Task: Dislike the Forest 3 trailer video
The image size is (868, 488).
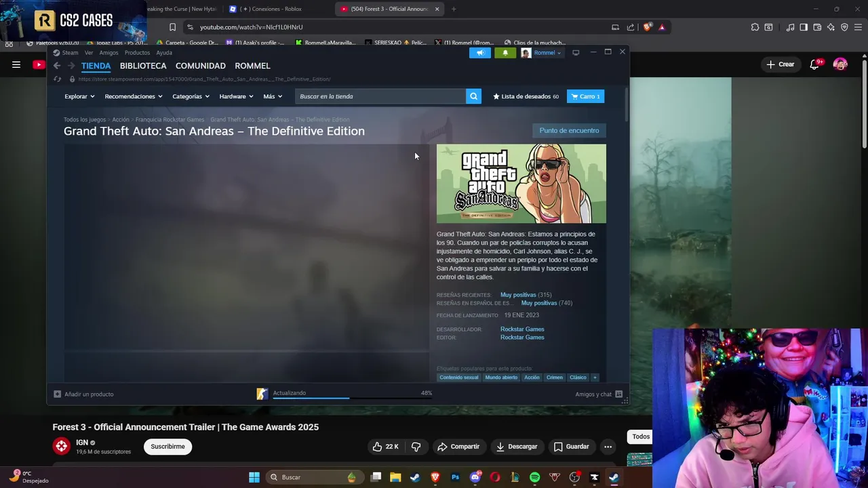Action: click(x=416, y=447)
